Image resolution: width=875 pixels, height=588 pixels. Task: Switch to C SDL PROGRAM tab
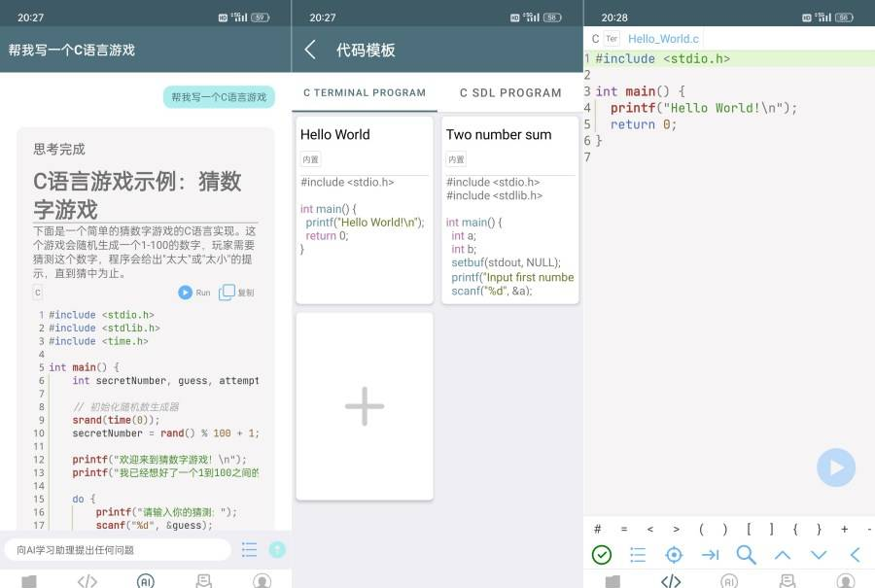point(510,92)
